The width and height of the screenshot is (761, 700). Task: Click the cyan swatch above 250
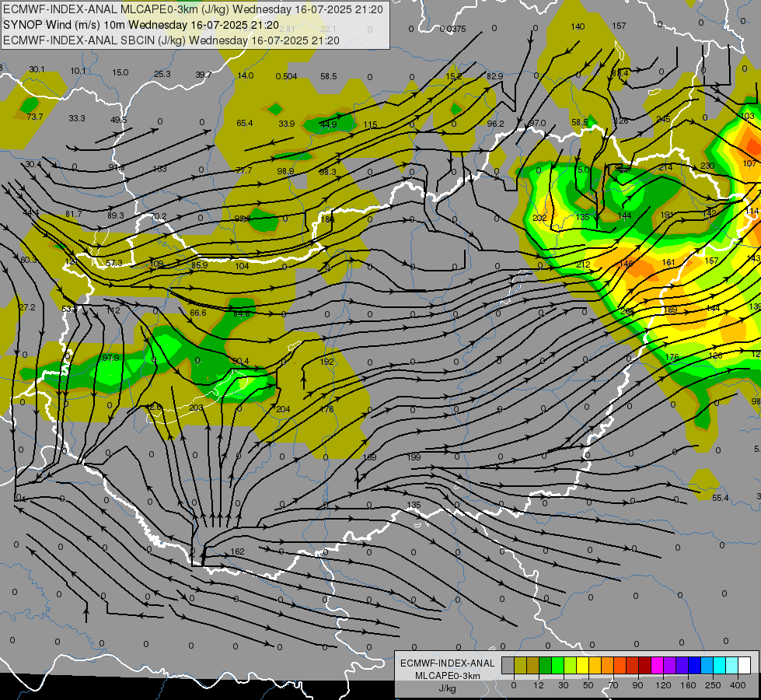point(719,666)
